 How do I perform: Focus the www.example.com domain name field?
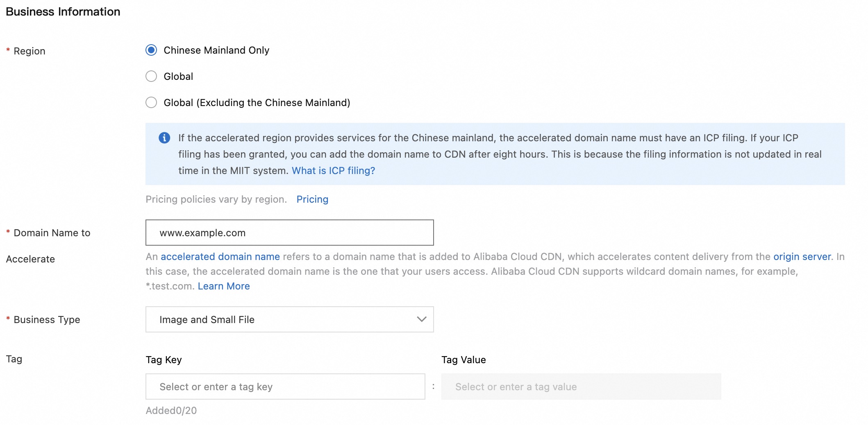click(289, 233)
